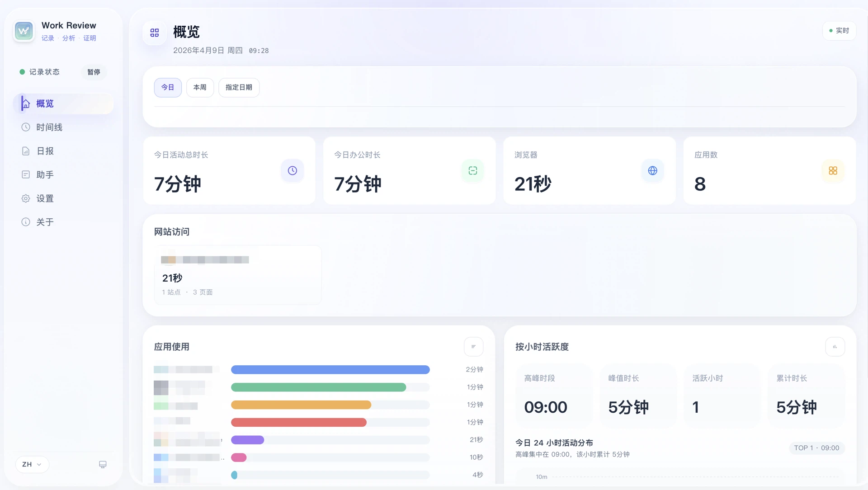The width and height of the screenshot is (868, 490).
Task: Click the report icon next to 日报
Action: 26,151
